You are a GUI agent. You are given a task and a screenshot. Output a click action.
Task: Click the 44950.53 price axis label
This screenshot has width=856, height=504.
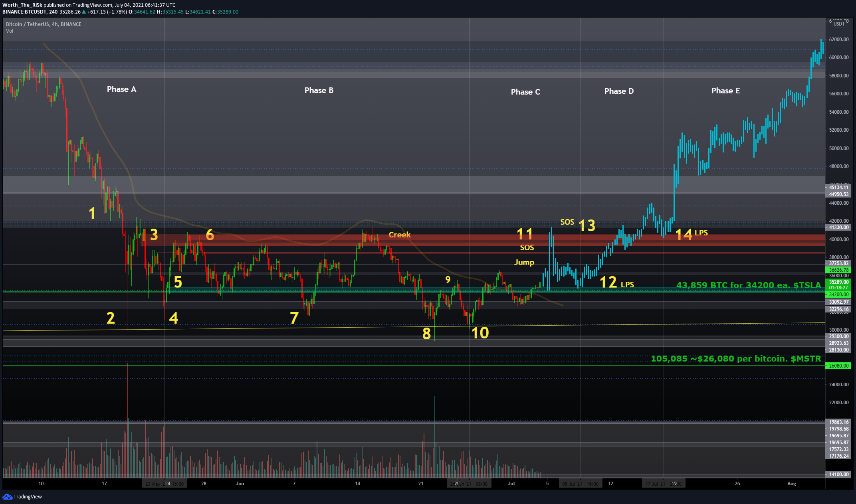pos(838,194)
